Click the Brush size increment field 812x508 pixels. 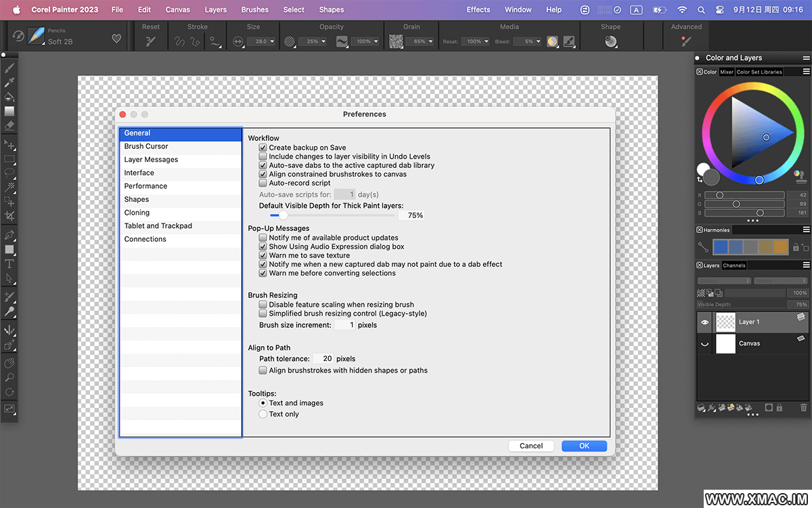pos(344,325)
